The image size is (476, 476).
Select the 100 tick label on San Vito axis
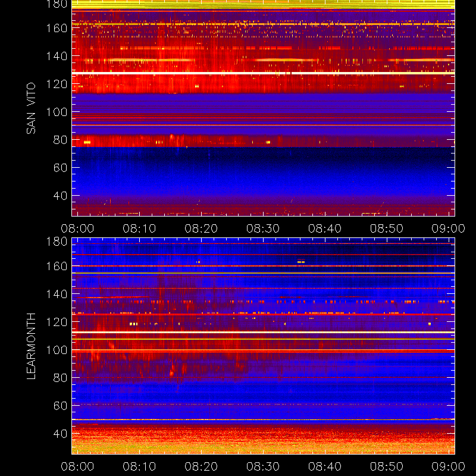coord(57,112)
